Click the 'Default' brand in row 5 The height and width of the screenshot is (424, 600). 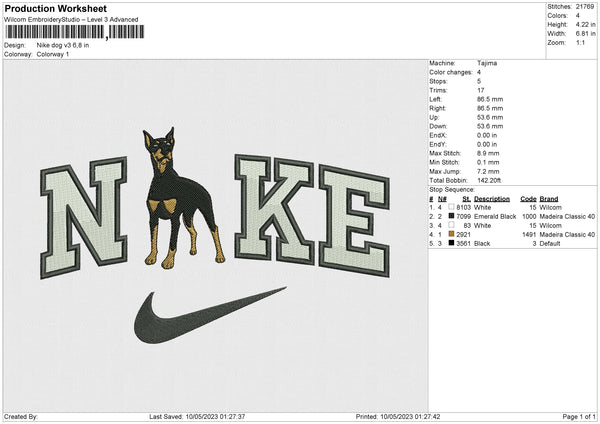point(550,243)
